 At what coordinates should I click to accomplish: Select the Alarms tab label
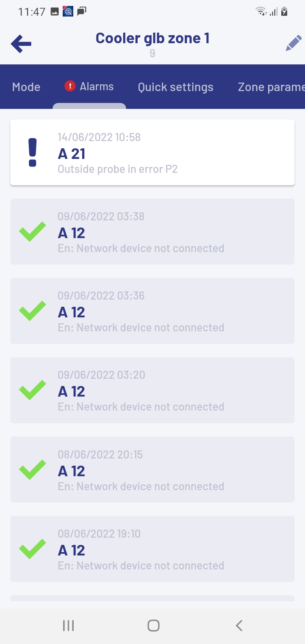pyautogui.click(x=97, y=87)
